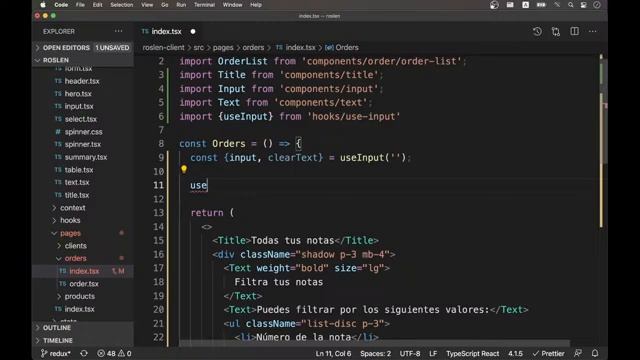Open spinner.css file
The width and height of the screenshot is (640, 360).
(83, 132)
